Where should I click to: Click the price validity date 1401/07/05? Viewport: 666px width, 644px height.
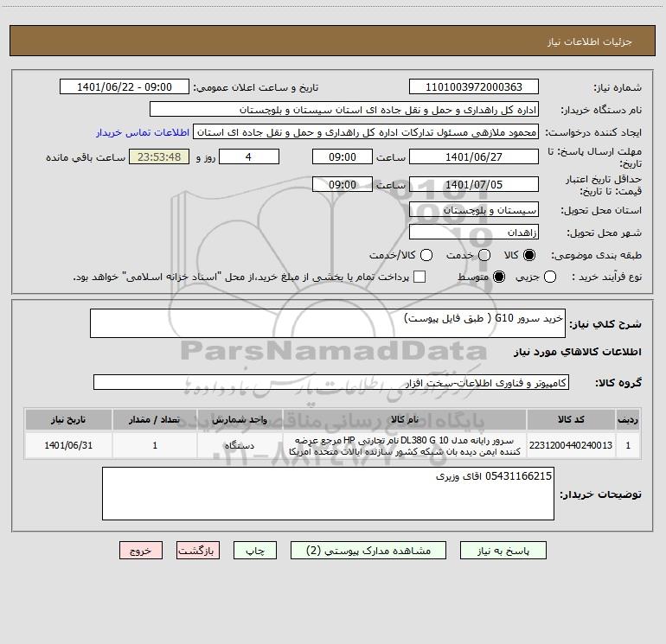[x=474, y=184]
